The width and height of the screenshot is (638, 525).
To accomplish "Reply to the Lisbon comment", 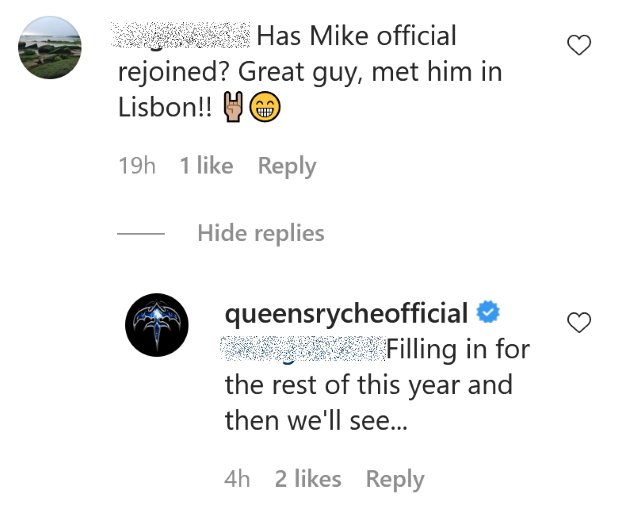I will (x=287, y=166).
